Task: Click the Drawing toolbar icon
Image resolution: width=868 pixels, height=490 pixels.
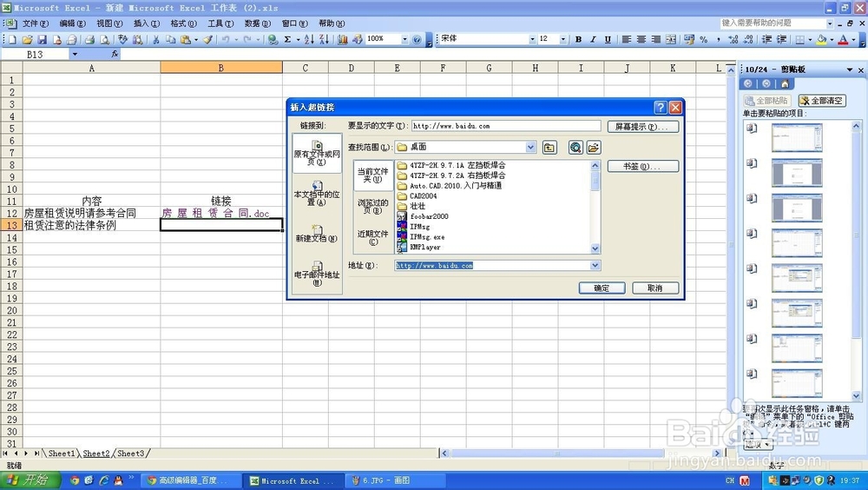Action: 358,39
